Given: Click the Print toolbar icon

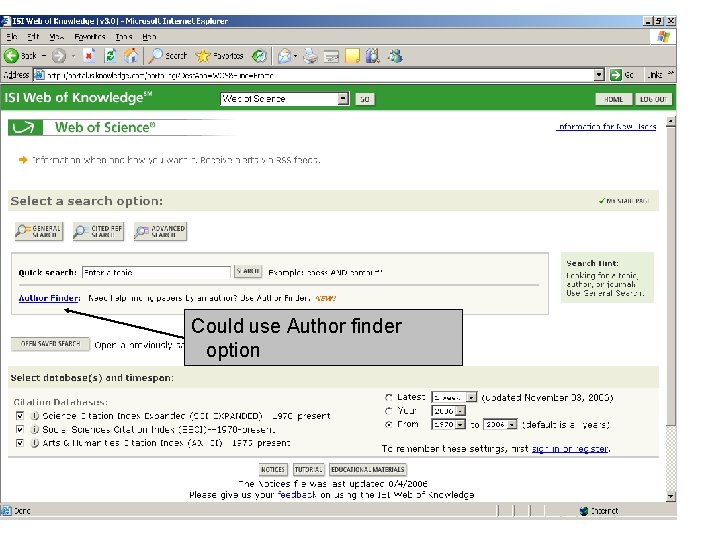Looking at the screenshot, I should pos(310,56).
